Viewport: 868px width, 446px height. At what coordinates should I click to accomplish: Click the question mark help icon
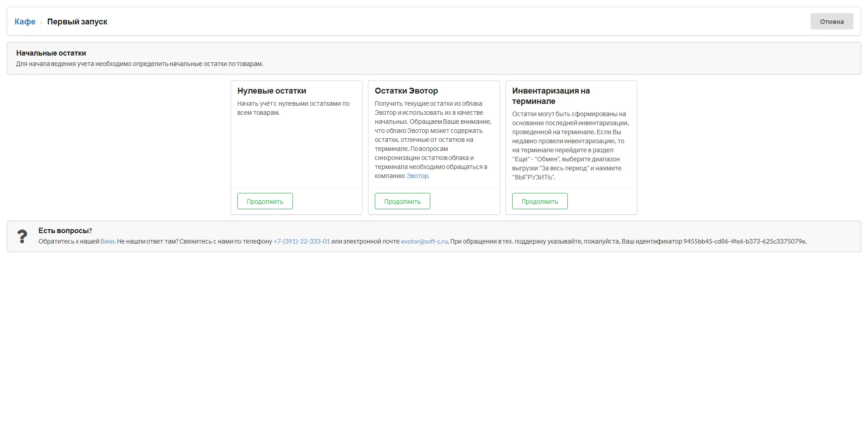click(22, 236)
